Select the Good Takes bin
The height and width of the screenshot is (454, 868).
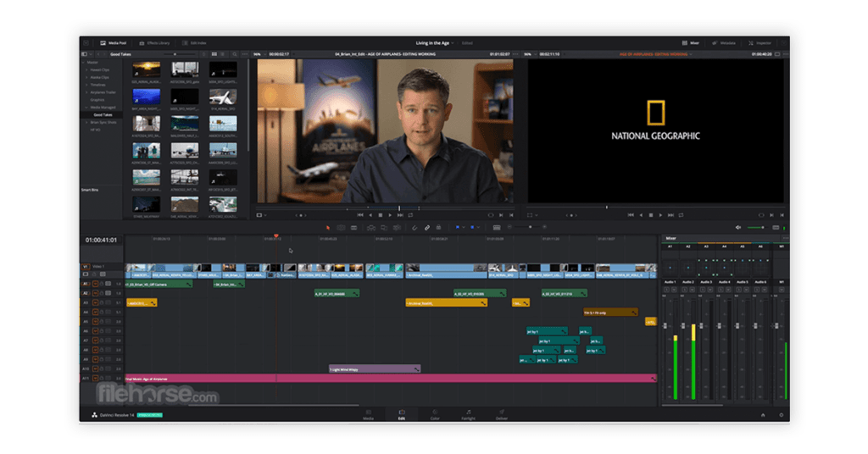[103, 115]
